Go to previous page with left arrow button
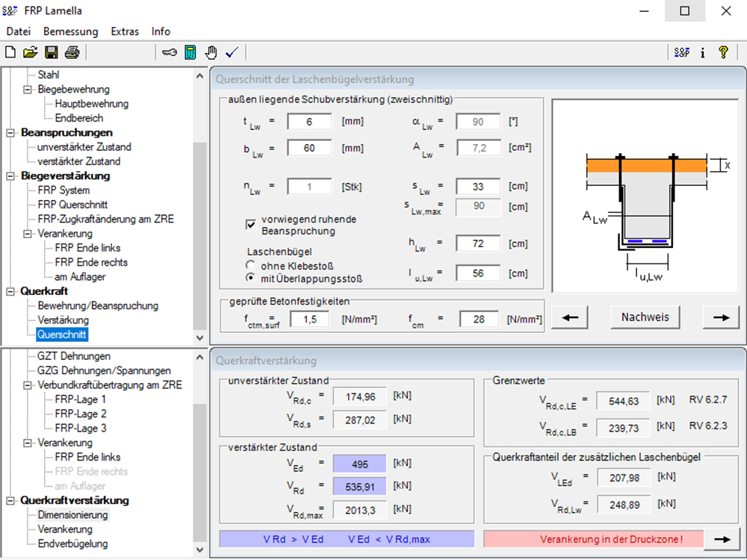 click(x=570, y=317)
